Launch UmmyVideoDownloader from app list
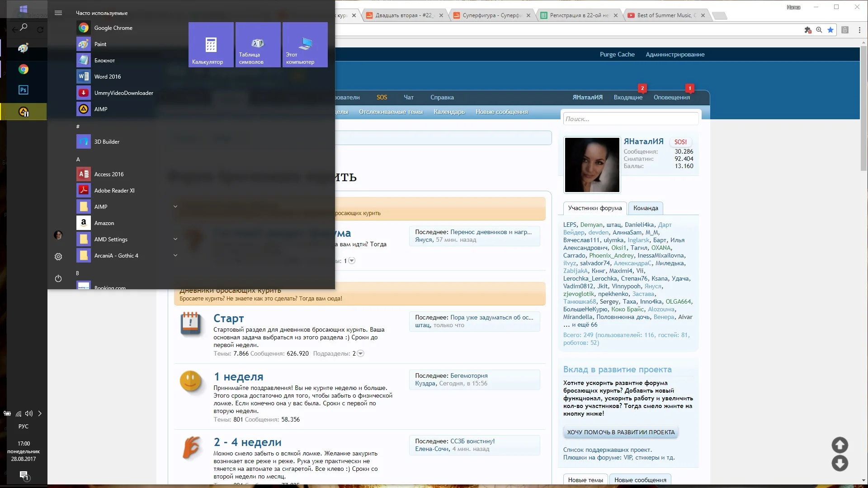This screenshot has height=488, width=868. pos(123,93)
